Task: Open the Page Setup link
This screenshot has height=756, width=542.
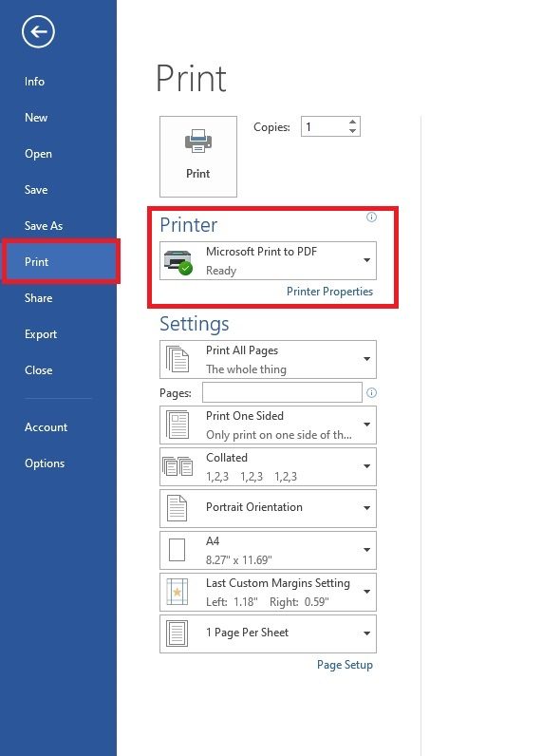Action: [345, 665]
